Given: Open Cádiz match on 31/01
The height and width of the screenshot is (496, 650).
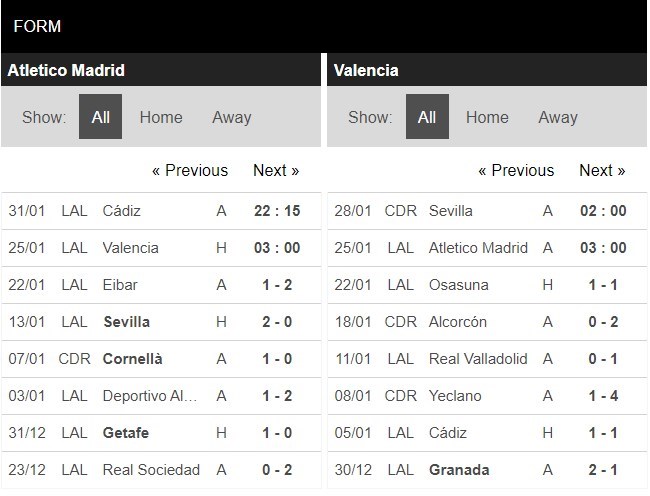Looking at the screenshot, I should [121, 211].
